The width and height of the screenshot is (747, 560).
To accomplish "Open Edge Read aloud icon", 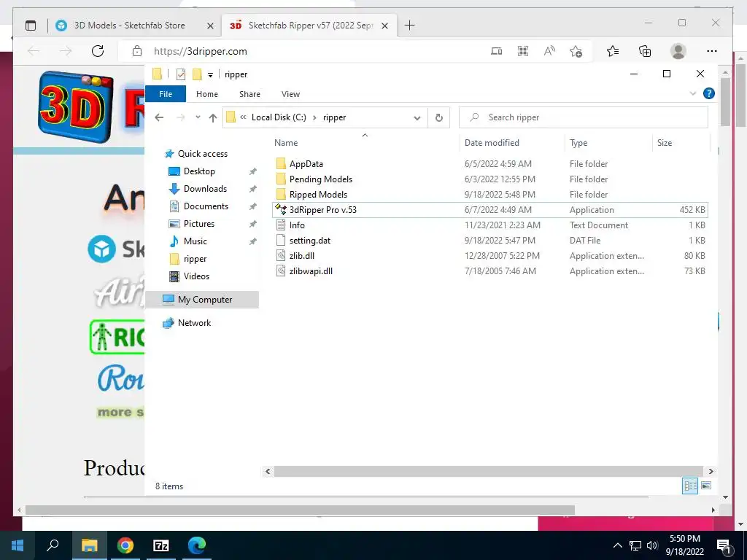I will click(549, 51).
